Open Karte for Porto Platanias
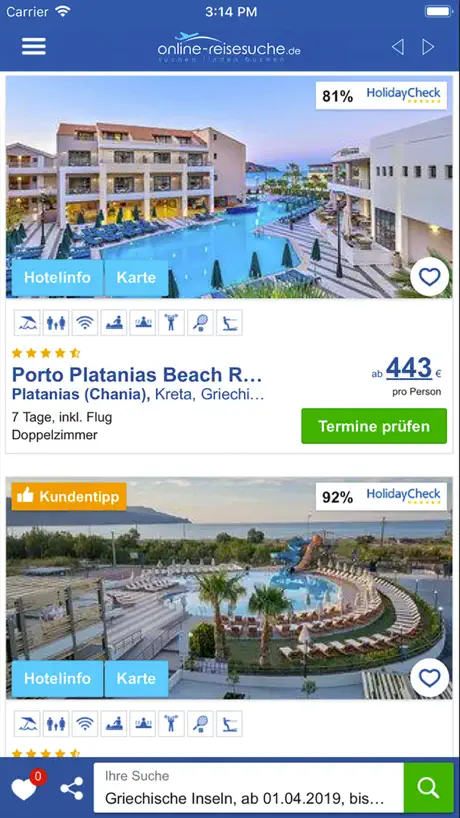 136,278
